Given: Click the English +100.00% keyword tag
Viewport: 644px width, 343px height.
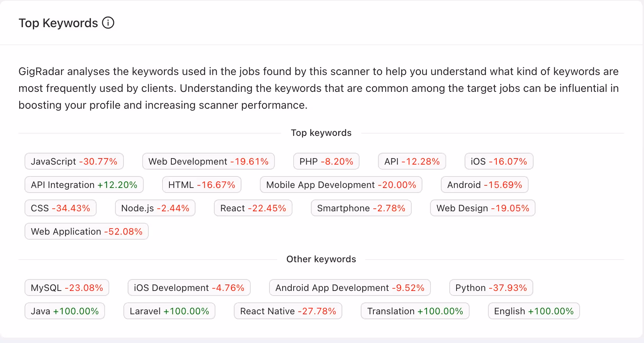Looking at the screenshot, I should pos(534,311).
